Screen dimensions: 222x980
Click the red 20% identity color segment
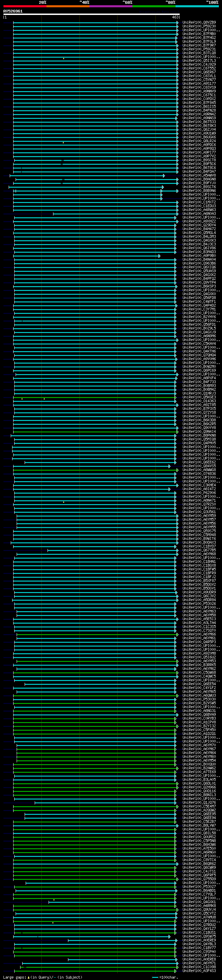[25, 6]
